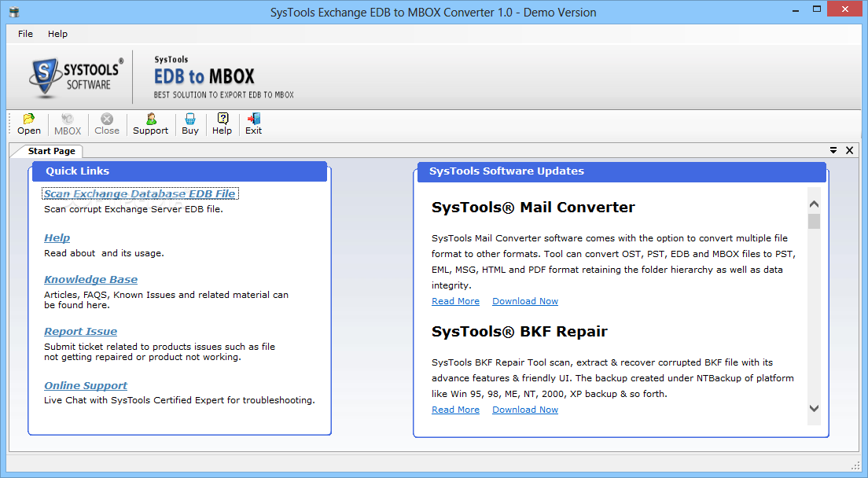Open the tab list dropdown arrow
The width and height of the screenshot is (868, 478).
pos(833,150)
